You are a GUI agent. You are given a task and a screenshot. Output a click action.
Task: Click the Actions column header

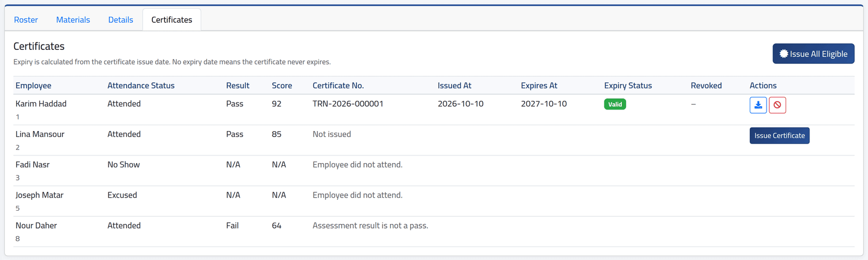pos(763,86)
